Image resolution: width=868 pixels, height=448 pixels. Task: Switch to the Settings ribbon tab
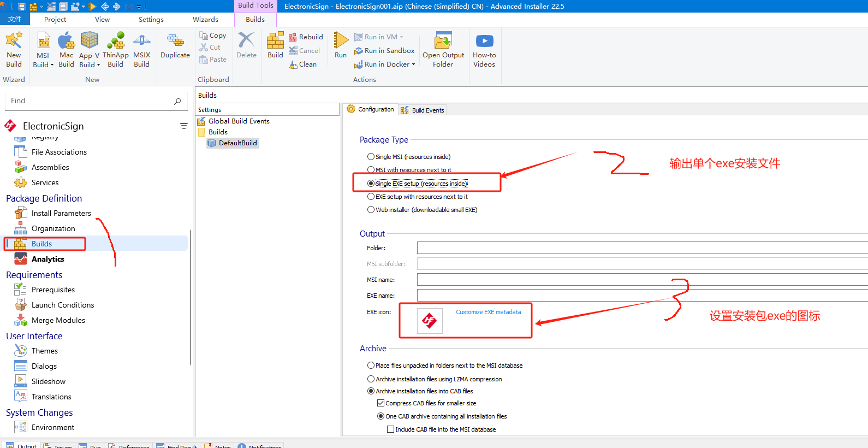[151, 20]
